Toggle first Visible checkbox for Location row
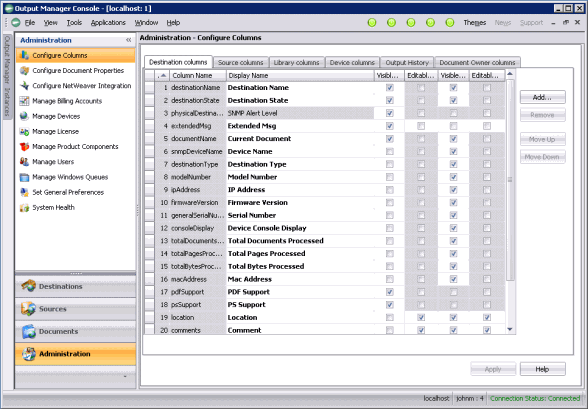The height and width of the screenshot is (409, 588). click(390, 318)
